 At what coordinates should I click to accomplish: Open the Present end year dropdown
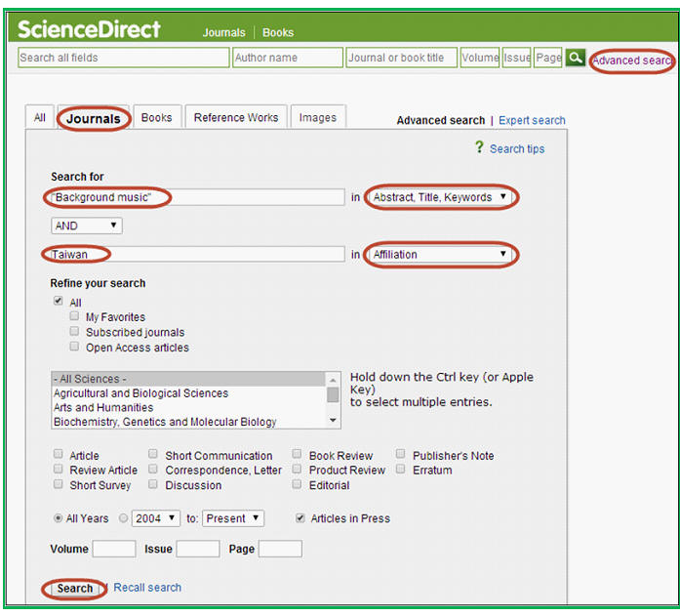tap(233, 518)
